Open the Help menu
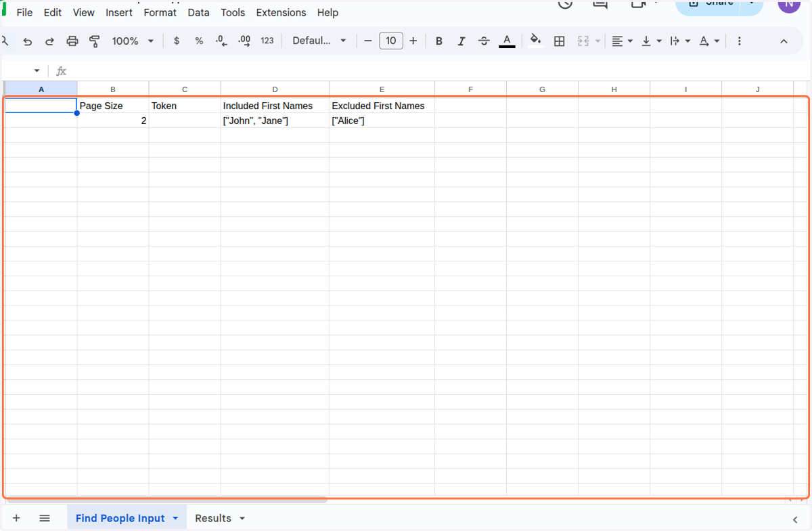Image resolution: width=812 pixels, height=531 pixels. tap(328, 12)
